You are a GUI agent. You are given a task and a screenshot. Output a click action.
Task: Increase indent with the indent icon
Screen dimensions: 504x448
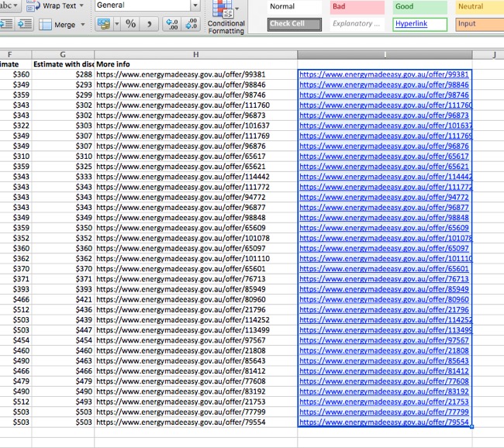pos(25,24)
